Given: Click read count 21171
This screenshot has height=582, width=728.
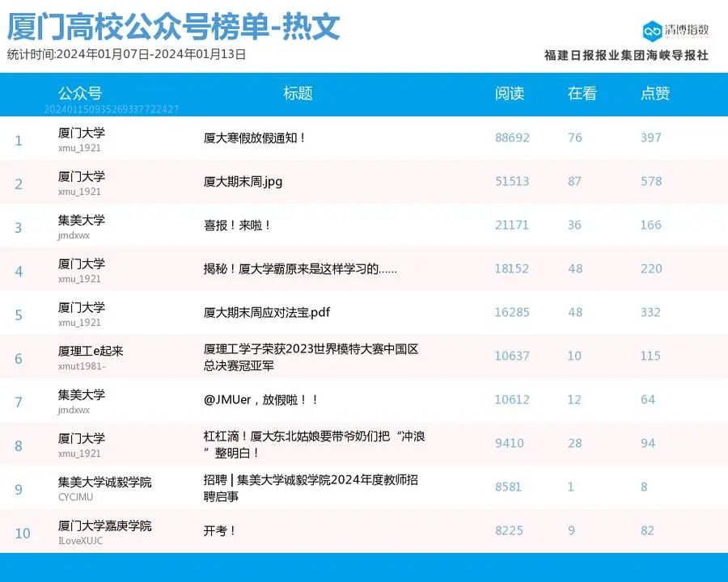Looking at the screenshot, I should [x=512, y=225].
